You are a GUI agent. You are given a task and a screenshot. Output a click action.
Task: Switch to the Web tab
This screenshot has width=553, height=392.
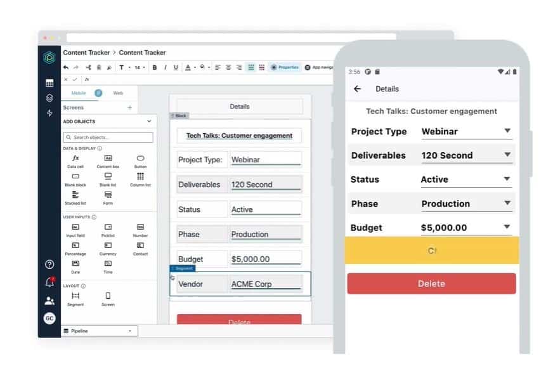pyautogui.click(x=118, y=93)
